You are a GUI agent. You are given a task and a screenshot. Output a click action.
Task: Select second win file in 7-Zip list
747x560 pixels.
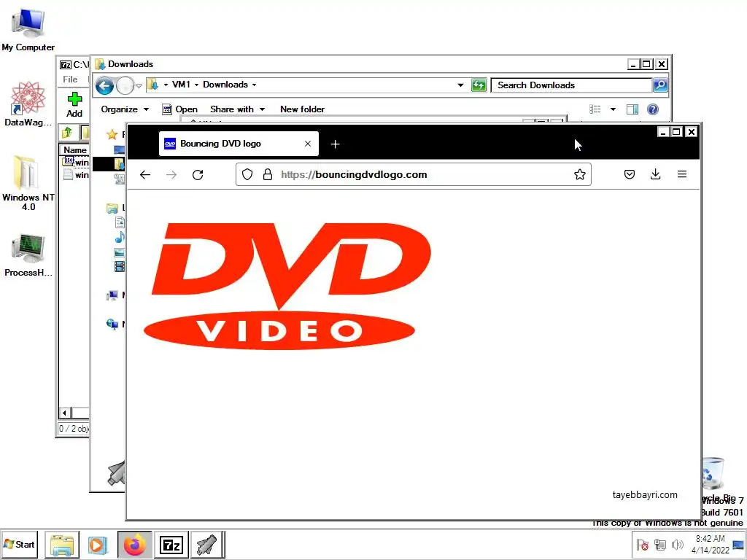point(76,175)
